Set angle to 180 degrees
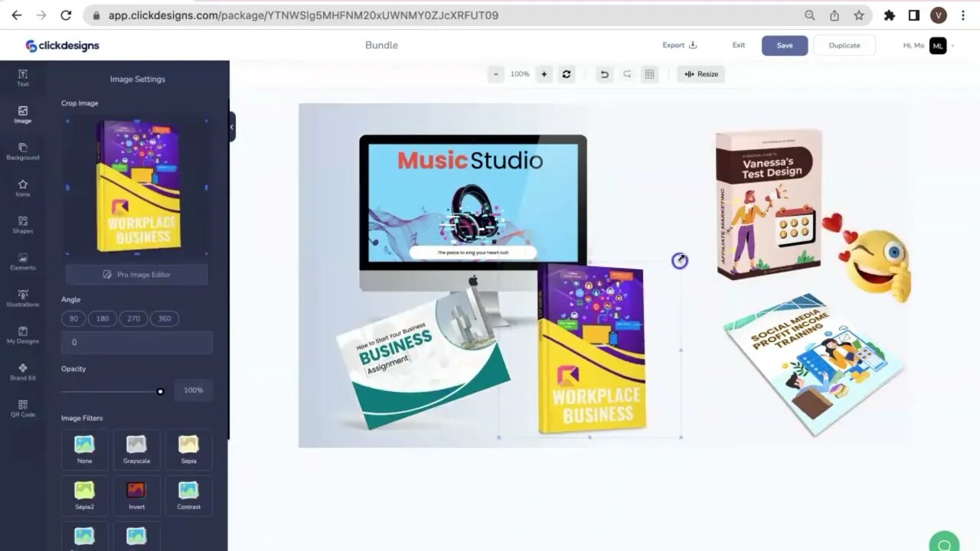Screen dimensions: 980x551 click(103, 318)
